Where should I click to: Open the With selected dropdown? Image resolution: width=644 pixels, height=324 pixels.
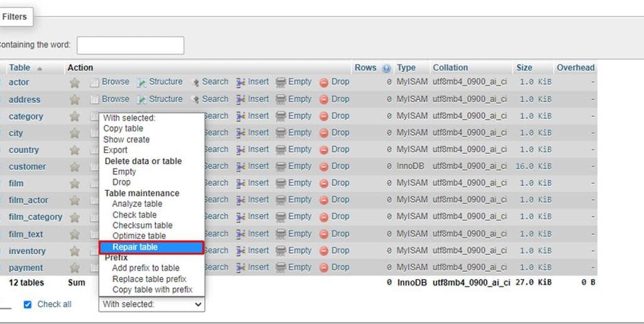pyautogui.click(x=152, y=304)
